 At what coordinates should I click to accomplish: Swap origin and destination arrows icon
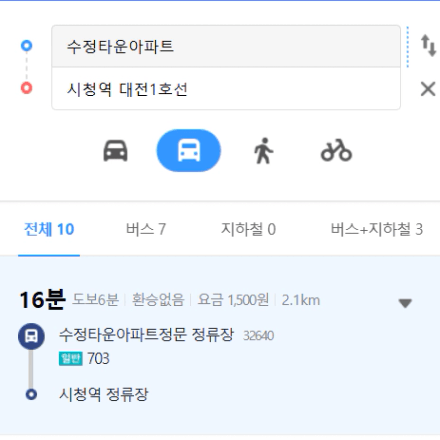pyautogui.click(x=428, y=46)
